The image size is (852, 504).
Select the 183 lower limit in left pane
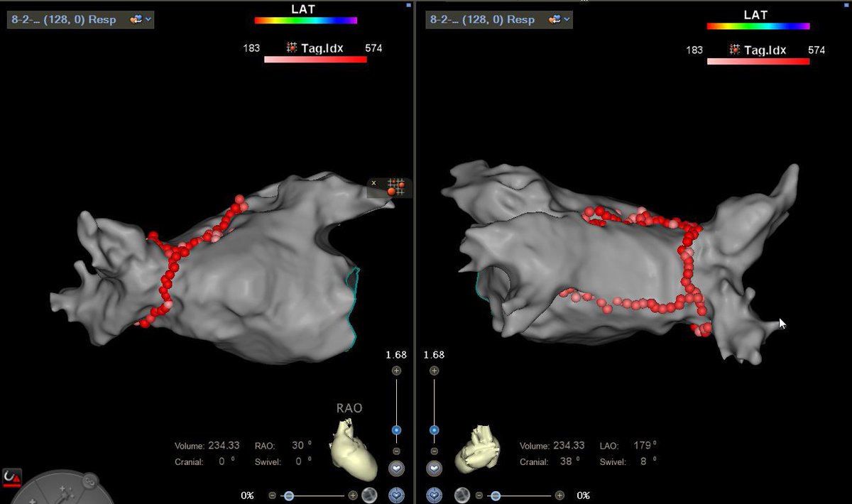[251, 48]
